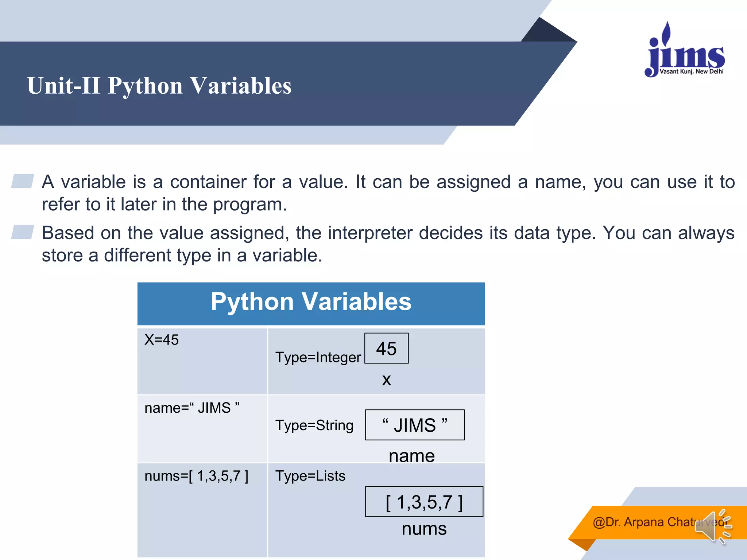Click the 'nums' variable label under box
Screen dimensions: 747x560
(424, 529)
